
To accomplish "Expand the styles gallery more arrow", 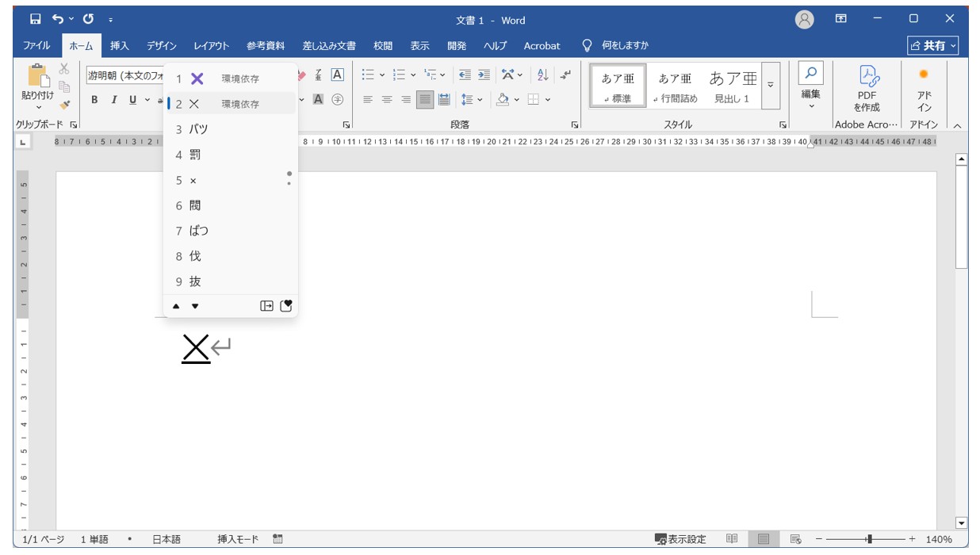I will pyautogui.click(x=770, y=86).
